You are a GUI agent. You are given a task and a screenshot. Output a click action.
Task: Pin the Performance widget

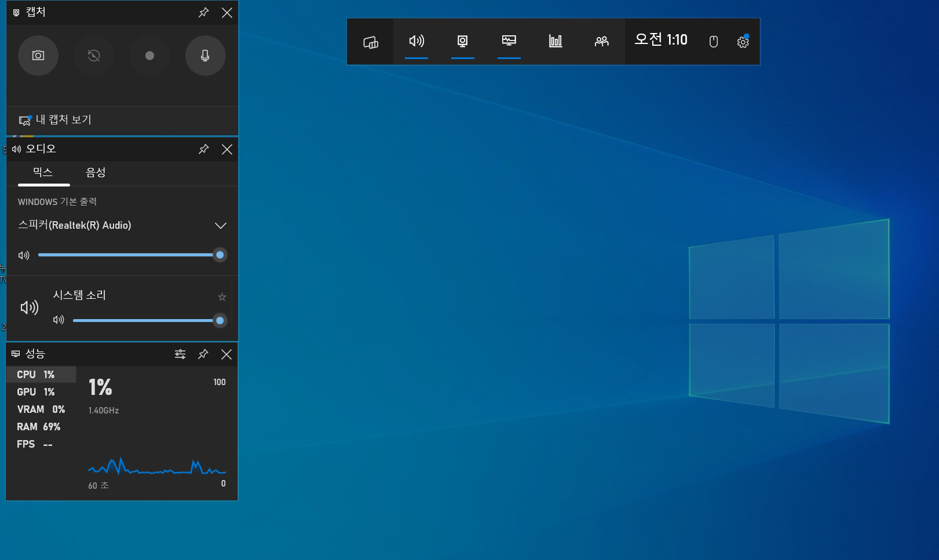(203, 354)
